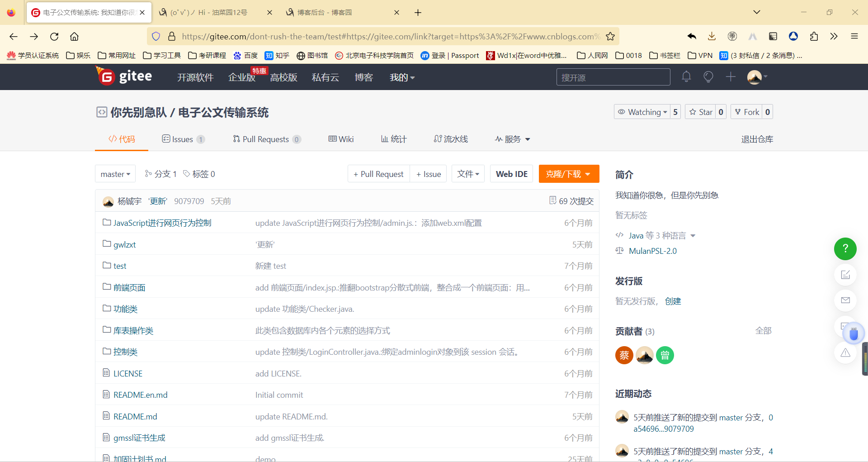The width and height of the screenshot is (868, 462).
Task: Select the 代码 tab
Action: point(122,139)
